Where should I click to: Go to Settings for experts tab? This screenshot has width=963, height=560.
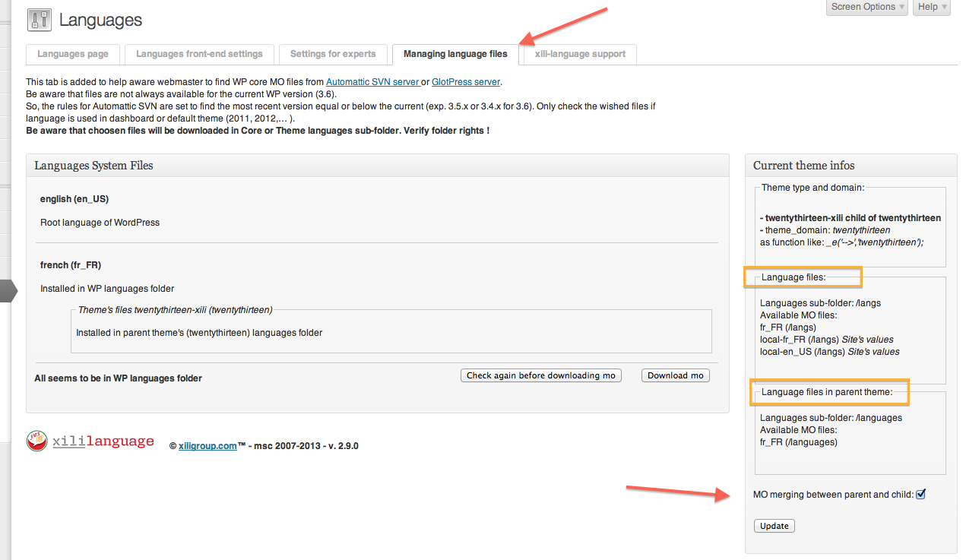tap(333, 54)
